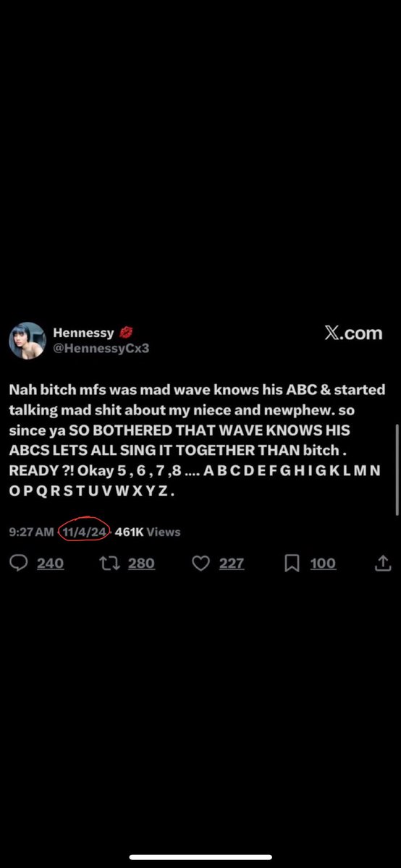Click the X.com logo watermark

353,333
